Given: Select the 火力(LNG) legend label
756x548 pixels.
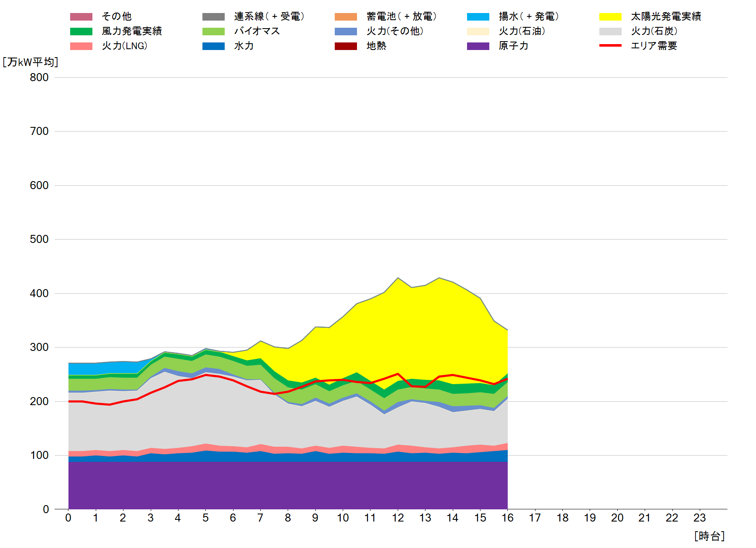Looking at the screenshot, I should [x=125, y=46].
